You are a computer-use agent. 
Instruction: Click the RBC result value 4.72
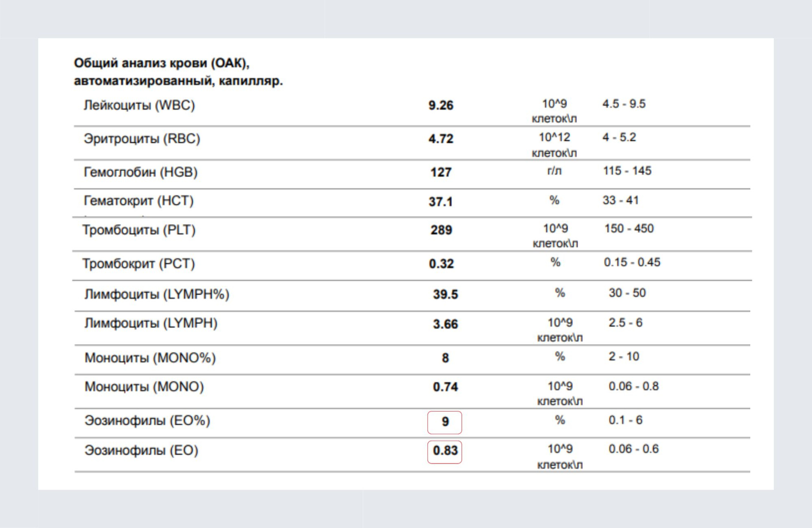click(441, 139)
